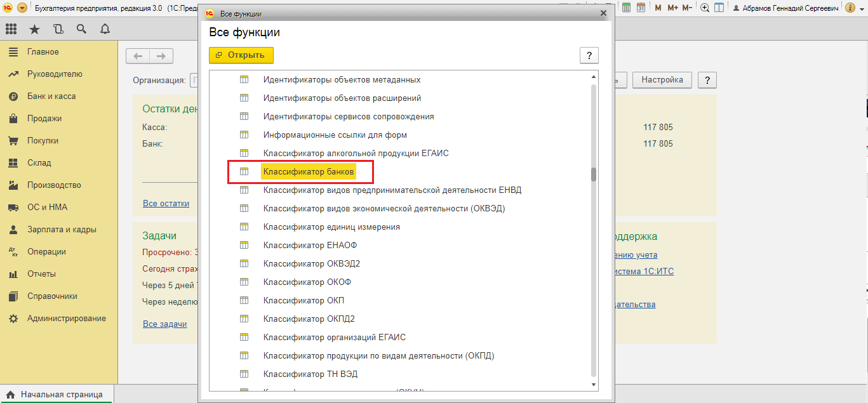Click table icon beside Классификатор организаций ЕГАИС
The width and height of the screenshot is (868, 403).
coord(243,338)
